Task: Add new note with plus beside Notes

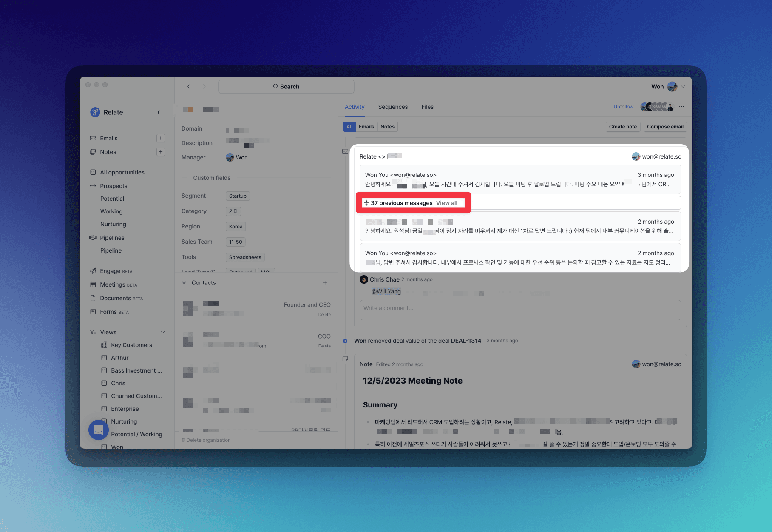Action: tap(161, 152)
